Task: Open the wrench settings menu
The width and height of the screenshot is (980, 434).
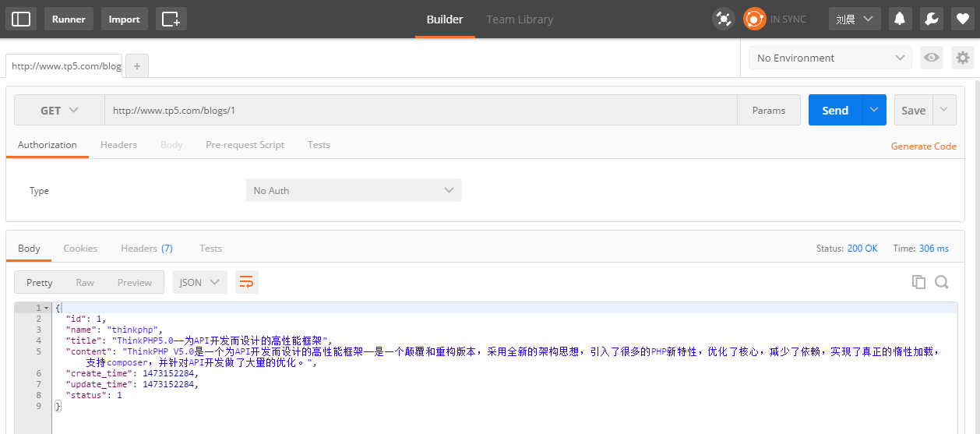Action: click(931, 19)
